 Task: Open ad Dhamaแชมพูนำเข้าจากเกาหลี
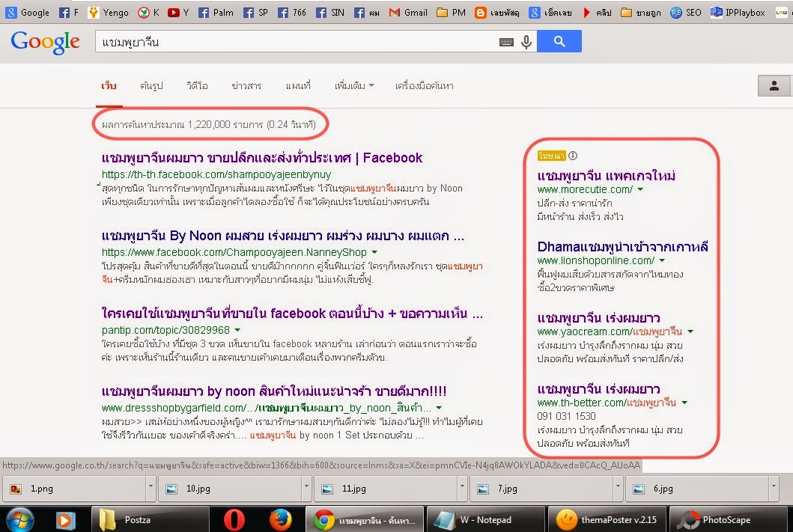click(622, 247)
